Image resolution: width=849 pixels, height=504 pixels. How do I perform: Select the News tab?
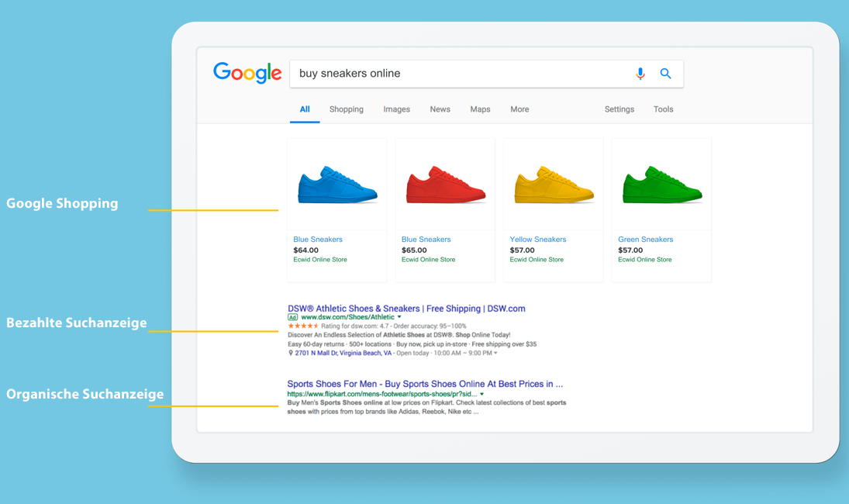(440, 109)
